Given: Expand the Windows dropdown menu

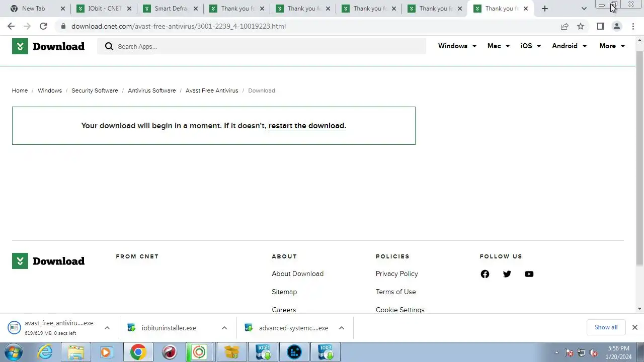Looking at the screenshot, I should [457, 46].
